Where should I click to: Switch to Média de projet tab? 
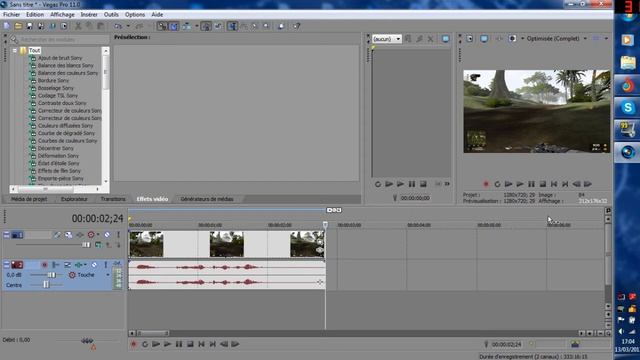29,199
